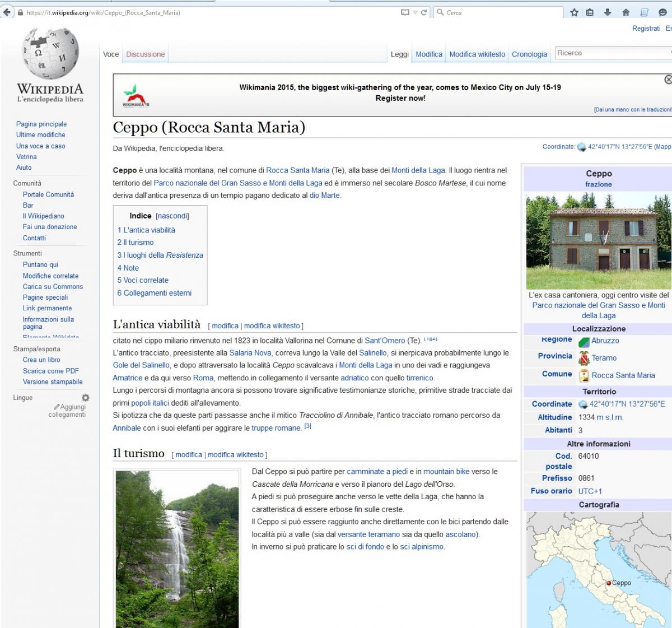The height and width of the screenshot is (628, 672).
Task: Click modifica next to Il turismo heading
Action: [189, 455]
